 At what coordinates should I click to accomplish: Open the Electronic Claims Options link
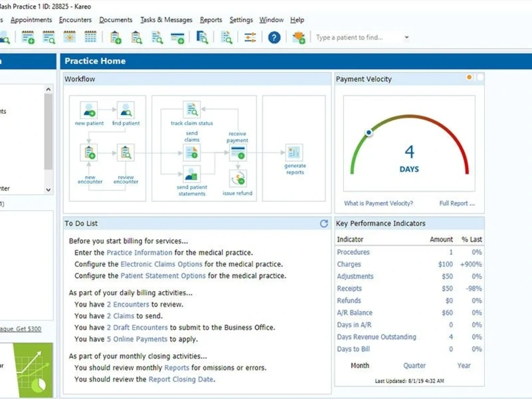pos(162,264)
